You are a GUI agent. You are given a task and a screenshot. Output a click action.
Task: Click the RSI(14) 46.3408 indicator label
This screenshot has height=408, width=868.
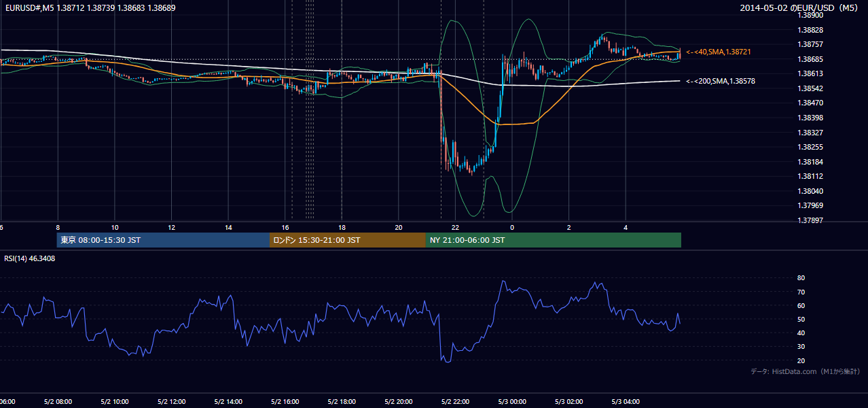(30, 258)
